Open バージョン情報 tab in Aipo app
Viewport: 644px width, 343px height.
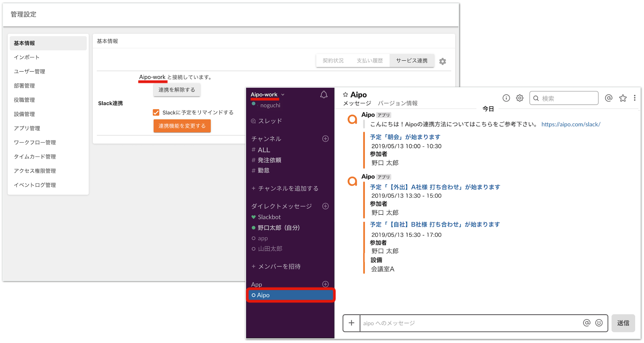[x=398, y=103]
